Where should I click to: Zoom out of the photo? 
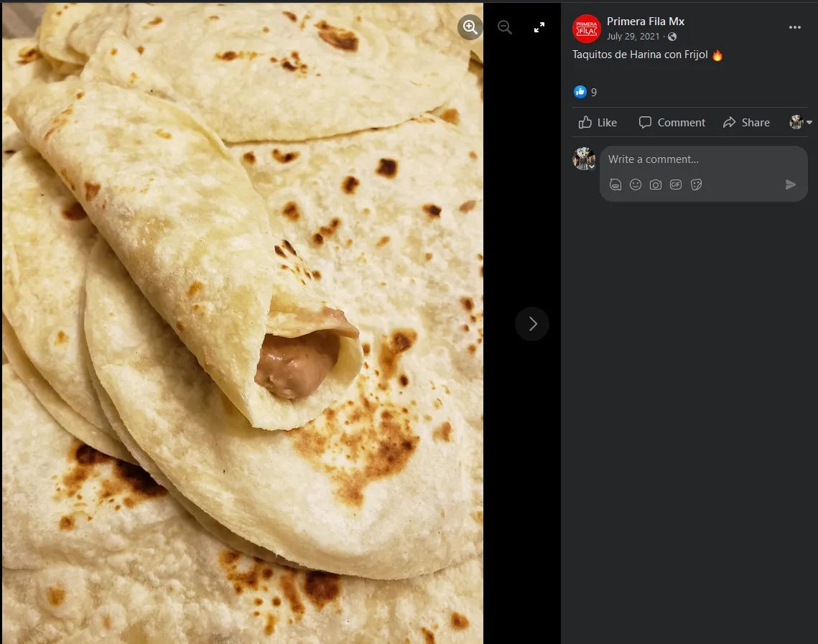tap(504, 27)
